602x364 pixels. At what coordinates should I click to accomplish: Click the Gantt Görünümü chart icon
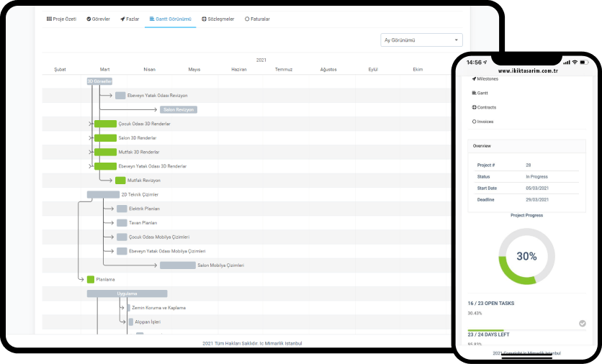pos(152,19)
